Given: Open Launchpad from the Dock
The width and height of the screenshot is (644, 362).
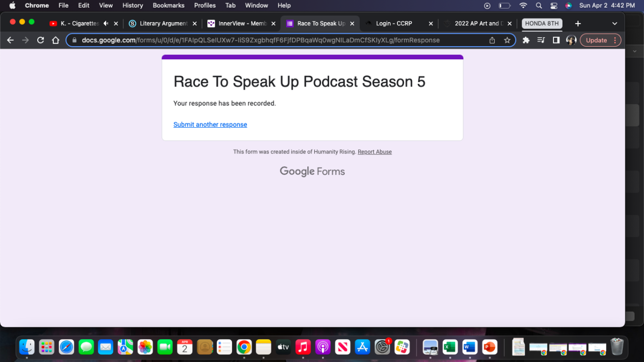Looking at the screenshot, I should (x=47, y=347).
